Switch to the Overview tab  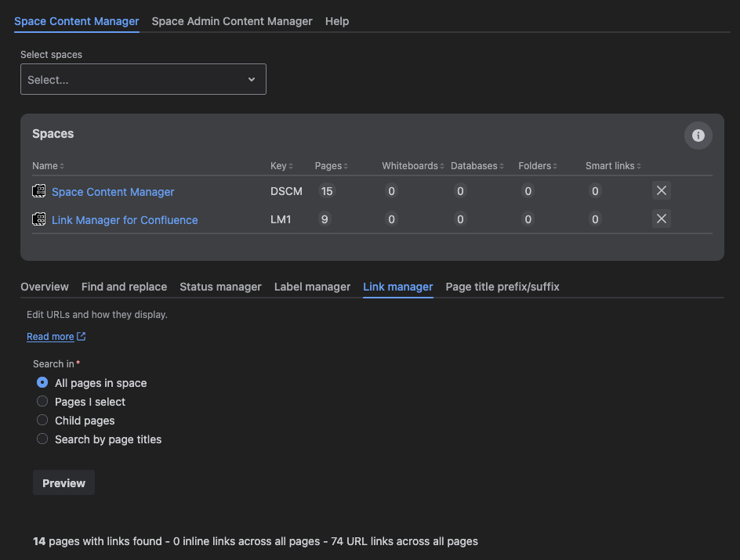click(x=45, y=287)
